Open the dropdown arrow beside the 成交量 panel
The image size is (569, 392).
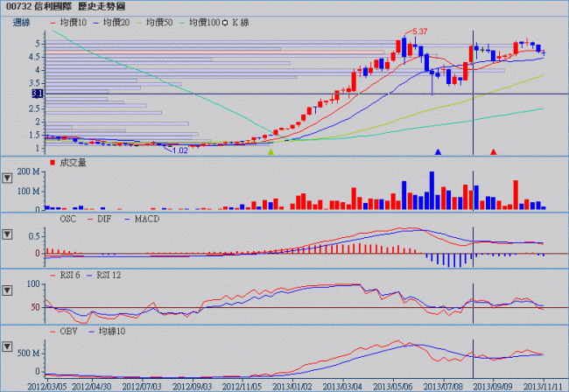8,178
